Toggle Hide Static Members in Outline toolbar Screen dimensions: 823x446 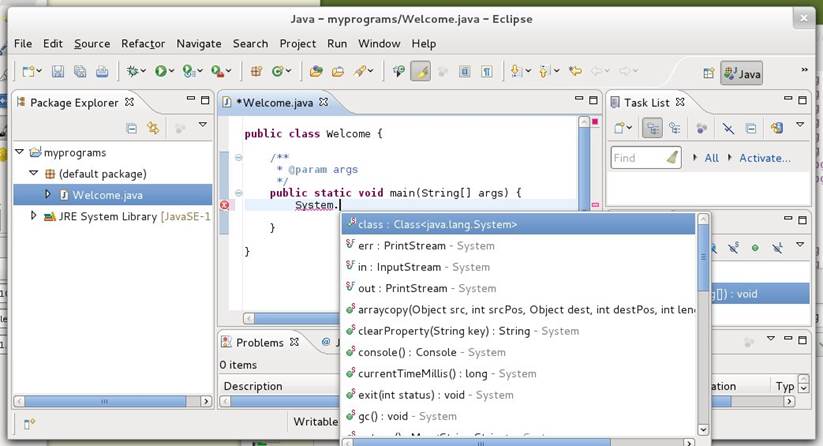733,248
